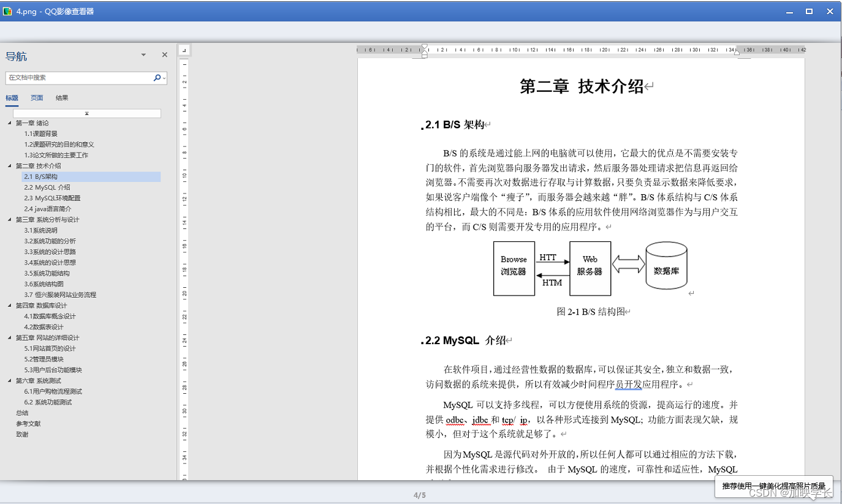
Task: Click the 2.1 B/S 架构 heading in the document
Action: click(455, 125)
